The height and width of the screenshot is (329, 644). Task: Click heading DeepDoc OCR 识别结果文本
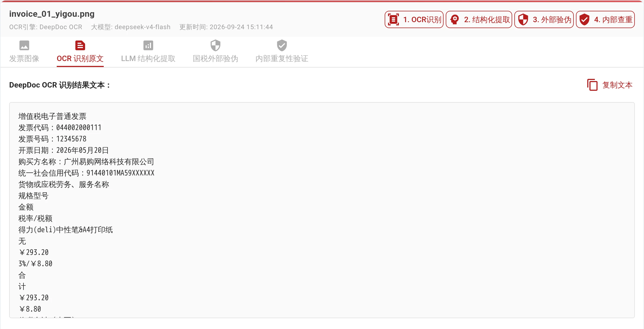pyautogui.click(x=60, y=85)
